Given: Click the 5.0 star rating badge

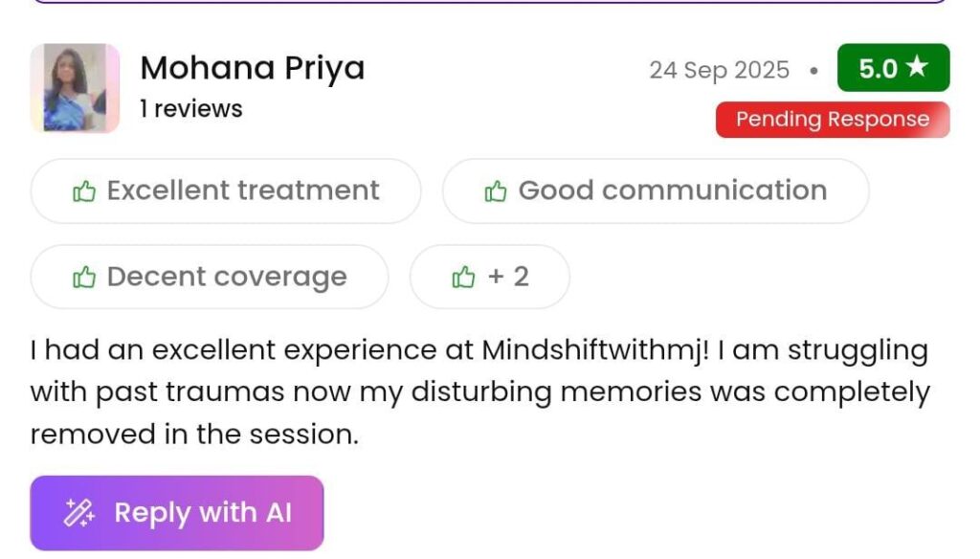Looking at the screenshot, I should [893, 69].
